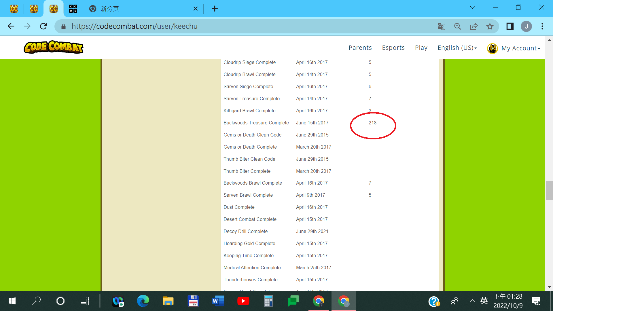Expand the English (US) language dropdown
This screenshot has height=311, width=644.
[457, 48]
